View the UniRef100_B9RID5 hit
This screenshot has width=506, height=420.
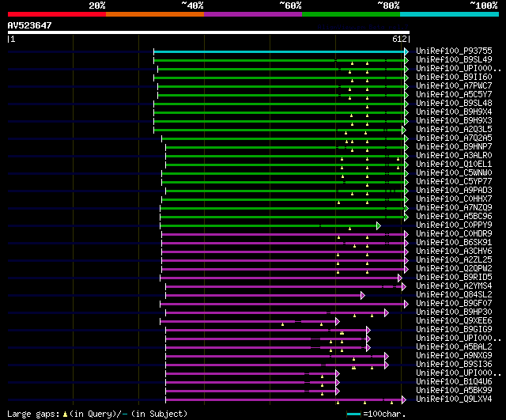click(454, 278)
